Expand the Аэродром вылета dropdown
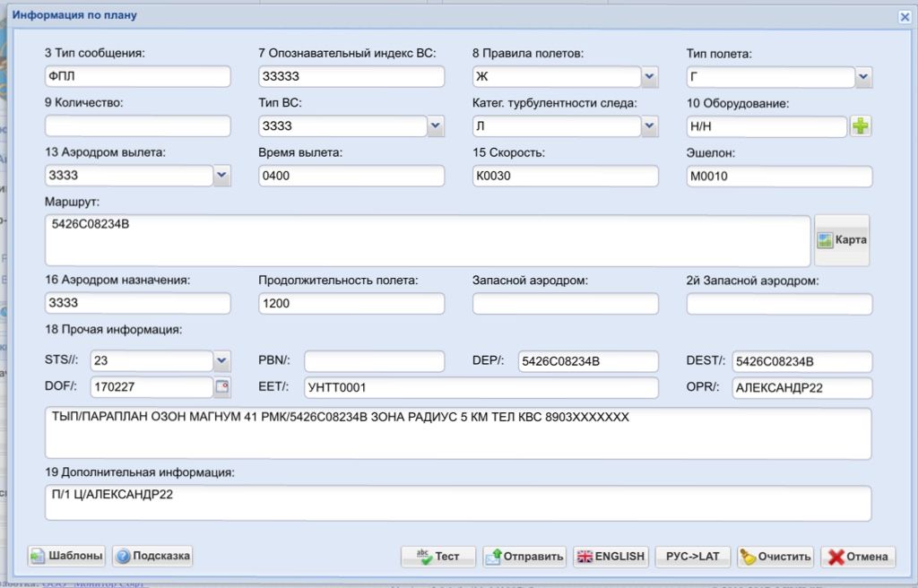 tap(222, 175)
